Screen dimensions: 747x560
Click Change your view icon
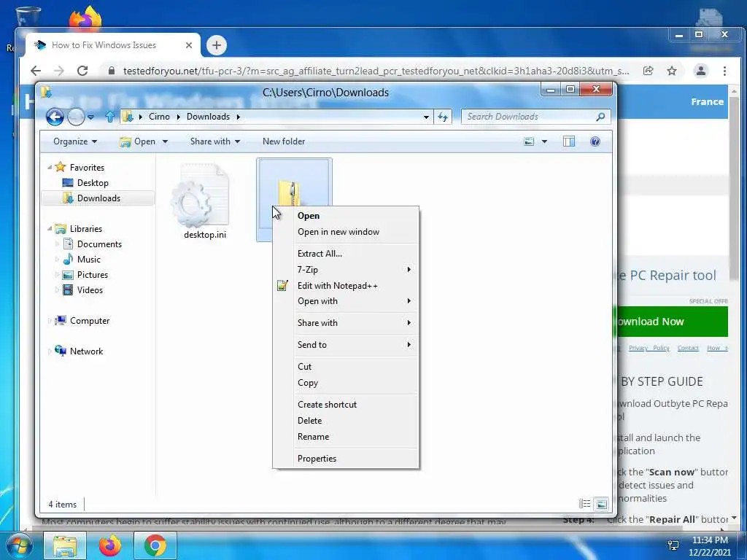tap(529, 141)
